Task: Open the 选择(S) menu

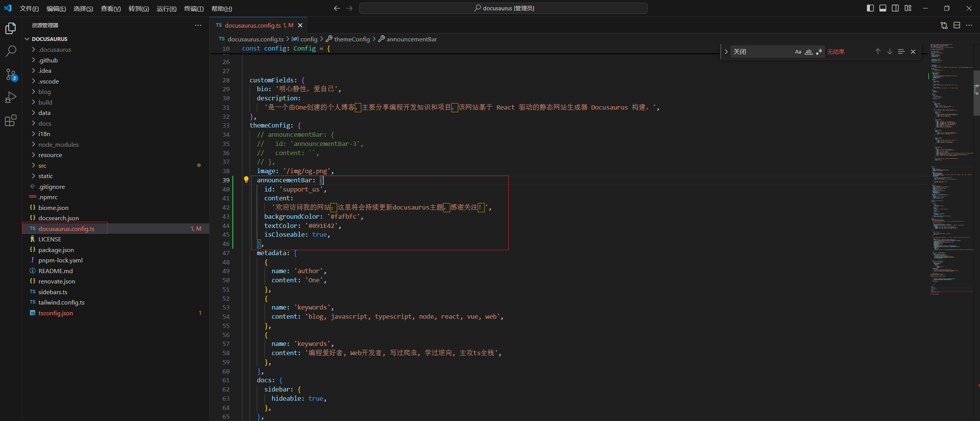Action: tap(83, 8)
